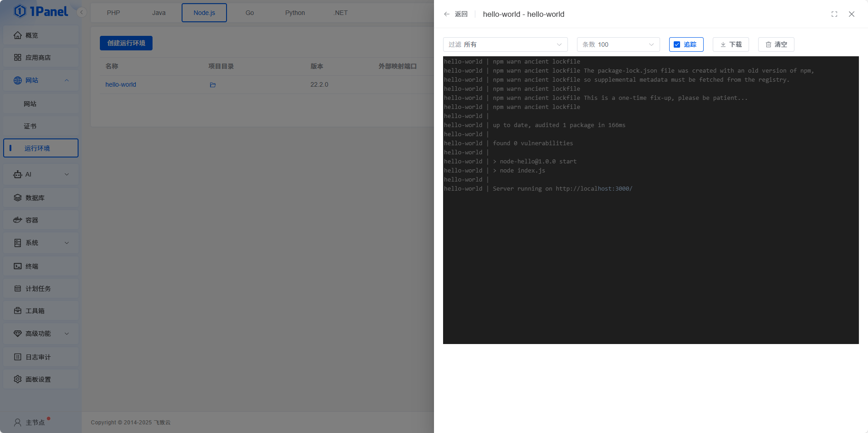Toggle fullscreen for the log drawer

[x=834, y=14]
